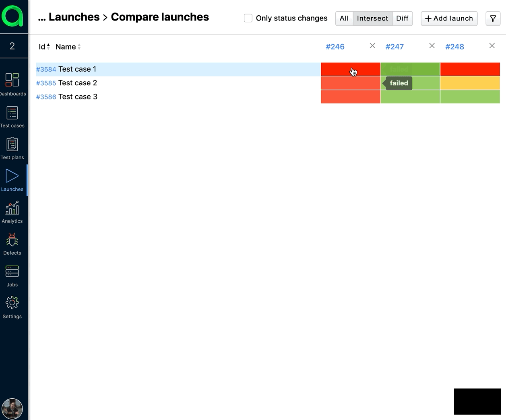Select the Intersect comparison mode

coord(372,19)
